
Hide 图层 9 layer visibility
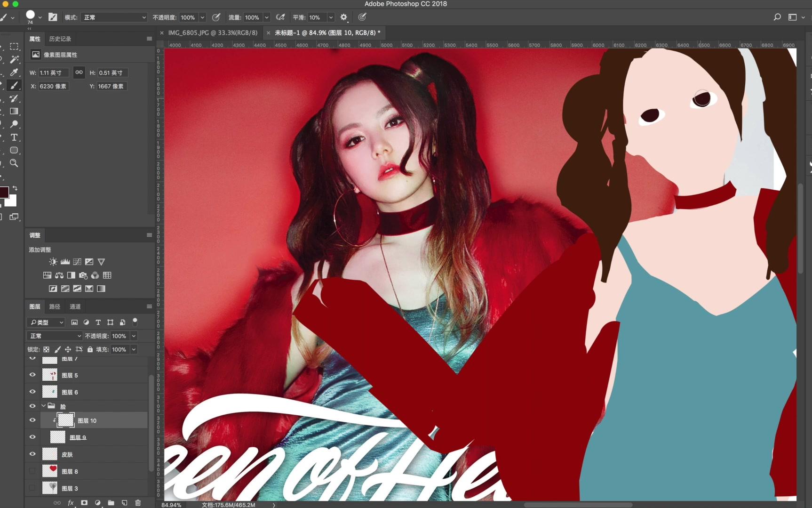click(32, 437)
